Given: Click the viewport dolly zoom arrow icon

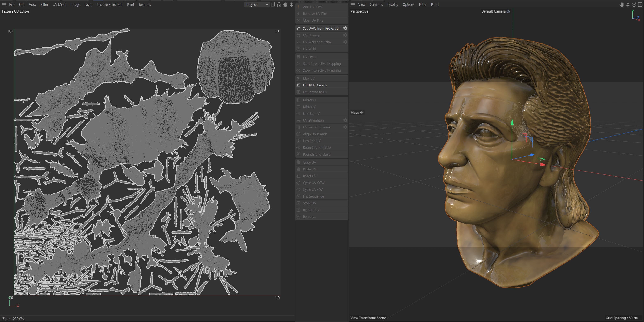Looking at the screenshot, I should [x=628, y=5].
